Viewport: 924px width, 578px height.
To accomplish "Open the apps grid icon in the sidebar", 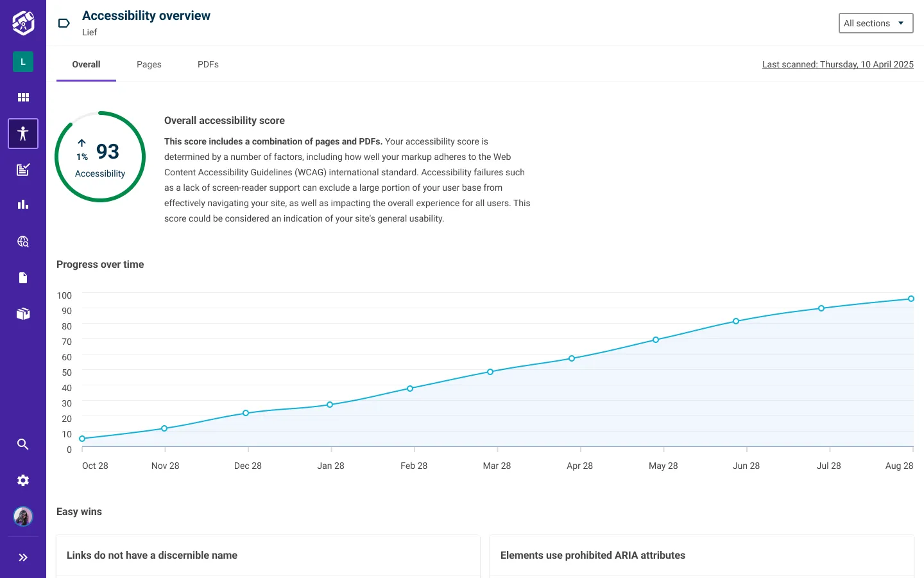I will click(x=22, y=97).
